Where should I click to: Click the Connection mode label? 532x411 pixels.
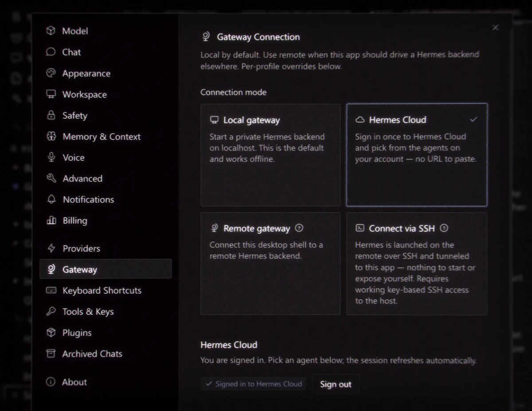point(233,92)
